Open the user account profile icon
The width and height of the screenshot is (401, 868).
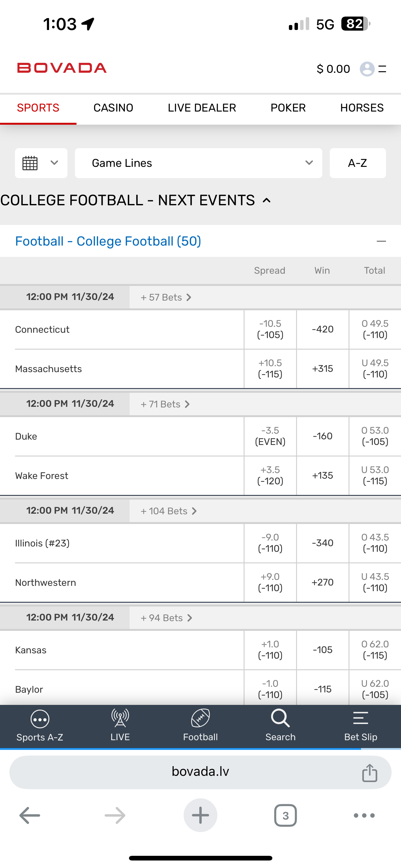coord(367,69)
